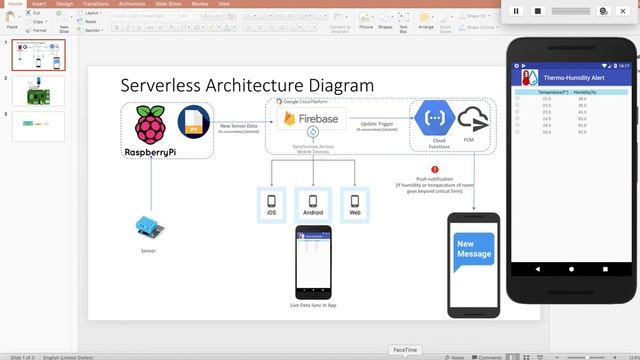Click the Format painter button
The width and height of the screenshot is (640, 360).
pos(36,30)
